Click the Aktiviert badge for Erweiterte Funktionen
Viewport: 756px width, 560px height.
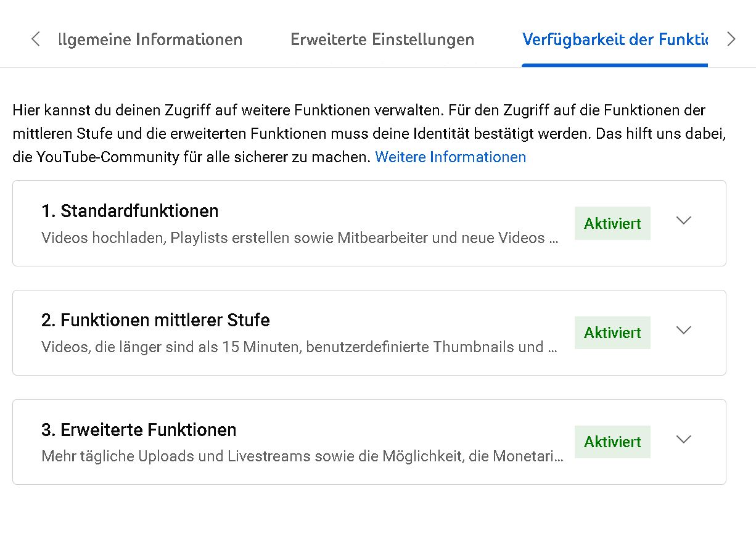(x=612, y=442)
